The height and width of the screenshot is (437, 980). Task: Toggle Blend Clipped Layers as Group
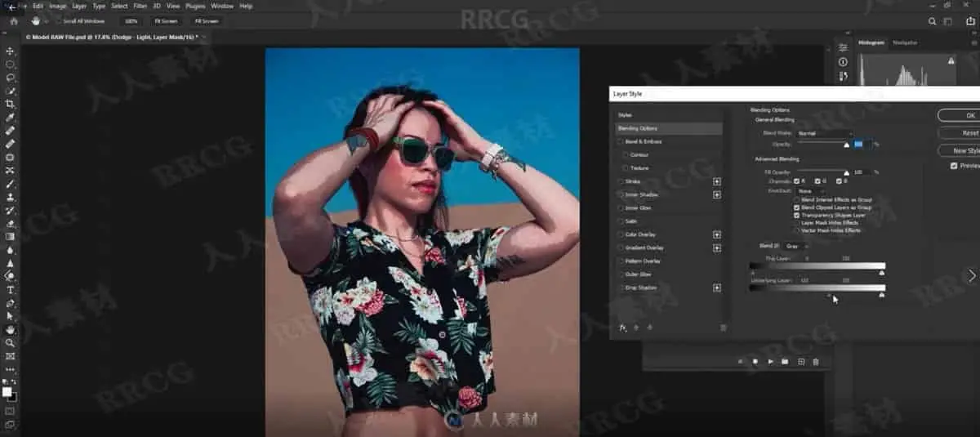coord(797,207)
